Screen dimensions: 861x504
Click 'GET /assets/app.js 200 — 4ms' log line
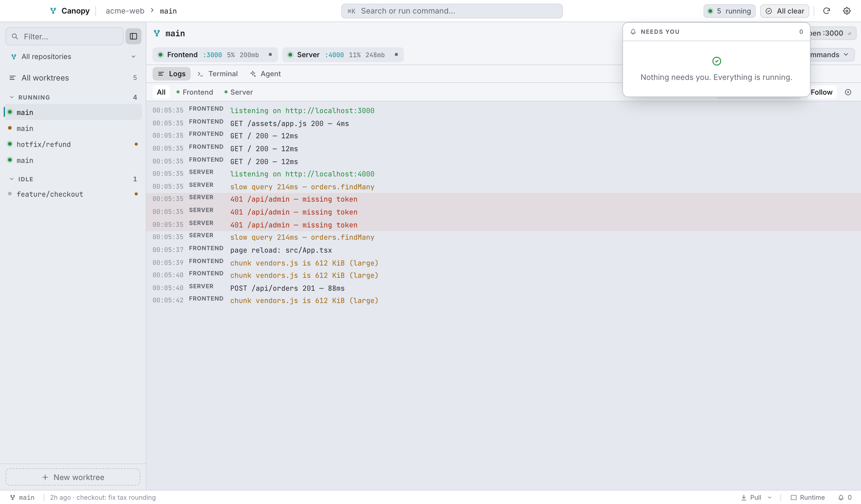pos(289,123)
